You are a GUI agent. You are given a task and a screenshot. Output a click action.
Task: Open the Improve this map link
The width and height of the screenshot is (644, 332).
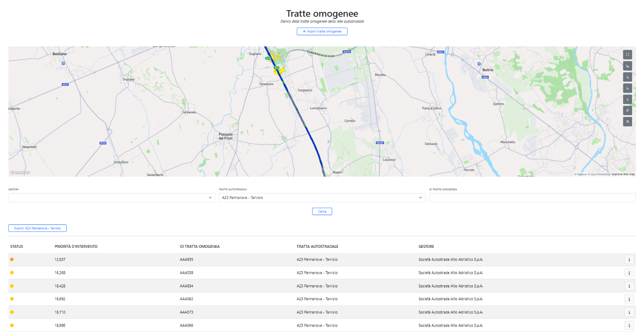click(623, 174)
